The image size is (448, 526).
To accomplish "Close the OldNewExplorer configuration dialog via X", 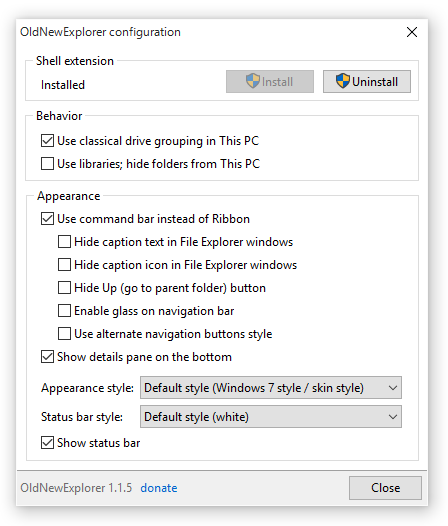I will [412, 32].
